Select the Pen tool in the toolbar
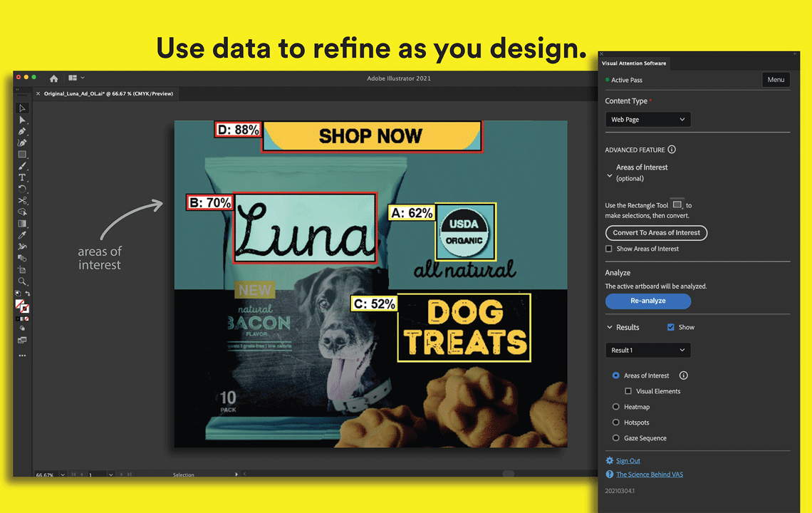812x513 pixels. click(x=22, y=131)
